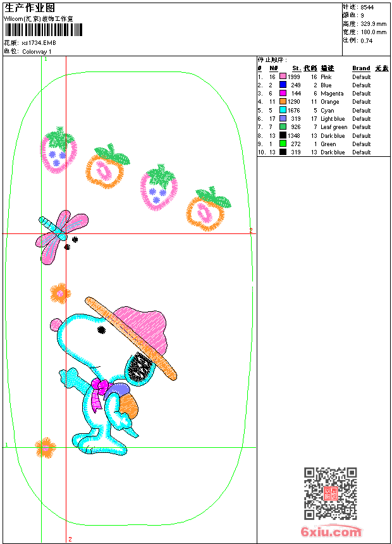Select the St. column header
The height and width of the screenshot is (544, 392).
[297, 68]
